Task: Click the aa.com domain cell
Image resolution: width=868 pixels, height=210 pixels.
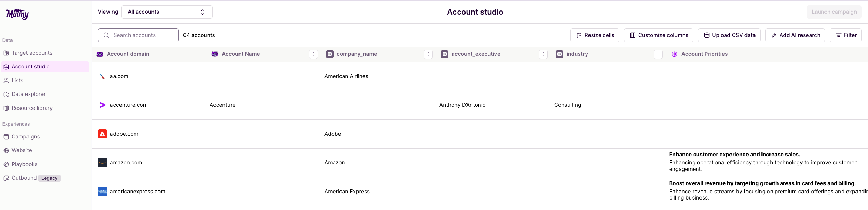Action: [x=149, y=76]
